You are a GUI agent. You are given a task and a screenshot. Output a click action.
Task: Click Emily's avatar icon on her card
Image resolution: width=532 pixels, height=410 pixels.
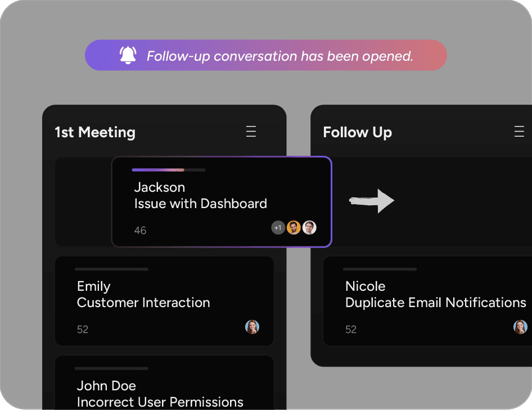click(253, 327)
